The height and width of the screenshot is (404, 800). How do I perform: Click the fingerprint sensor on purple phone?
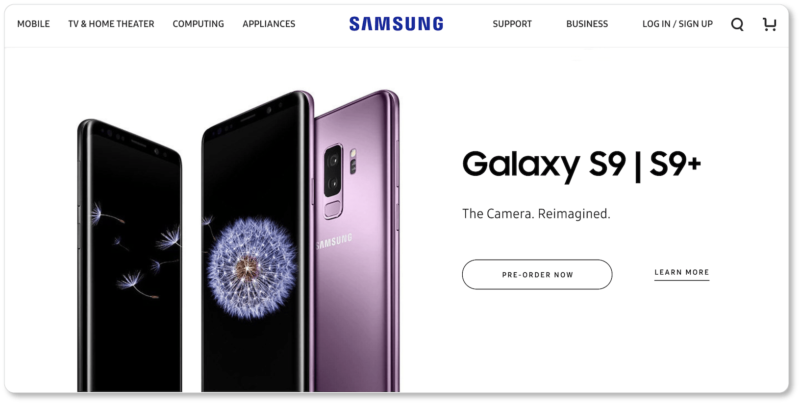pos(333,209)
